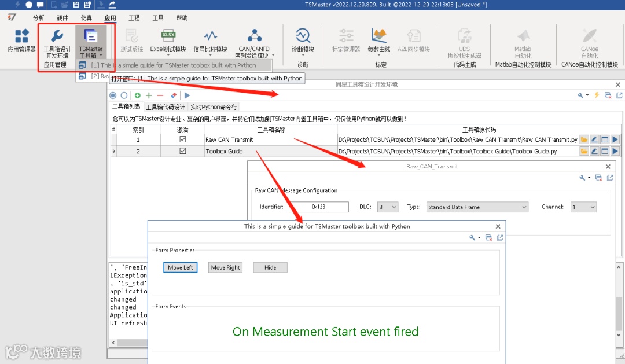Open 参数曲线 parameter curve tool

click(x=378, y=41)
